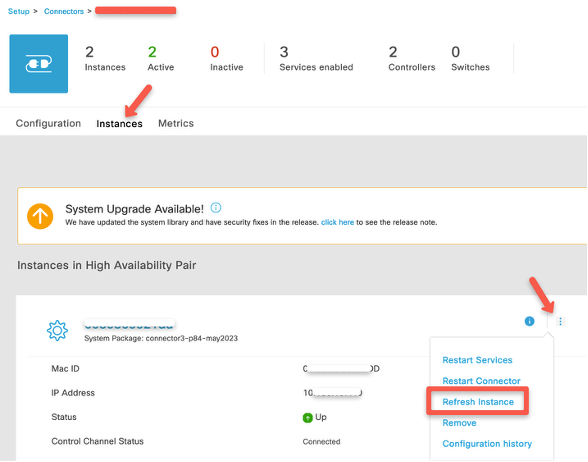Click Refresh Instance in the menu
Viewport: 588px width, 462px height.
tap(478, 402)
